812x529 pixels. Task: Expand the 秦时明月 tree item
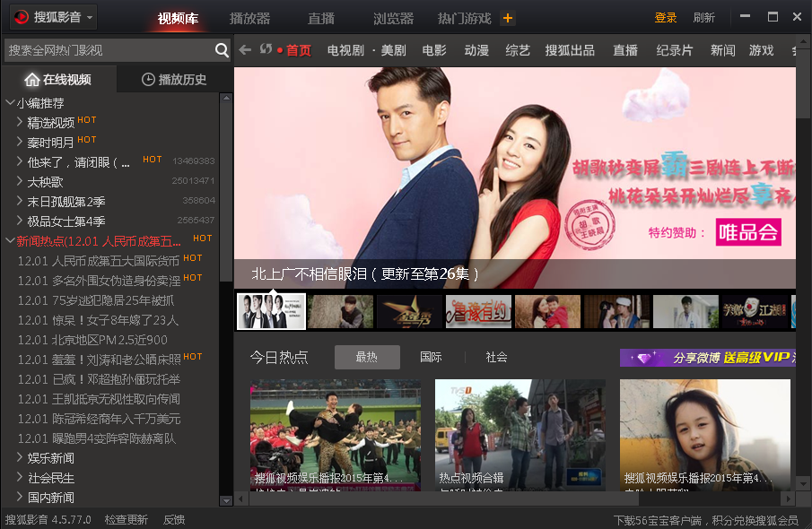click(20, 142)
